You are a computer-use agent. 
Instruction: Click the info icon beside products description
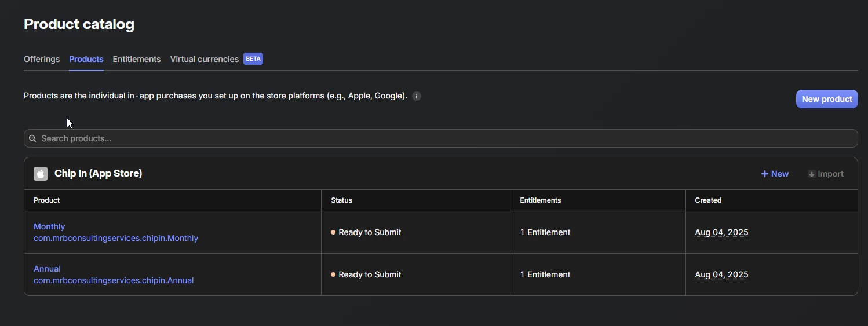click(x=417, y=96)
